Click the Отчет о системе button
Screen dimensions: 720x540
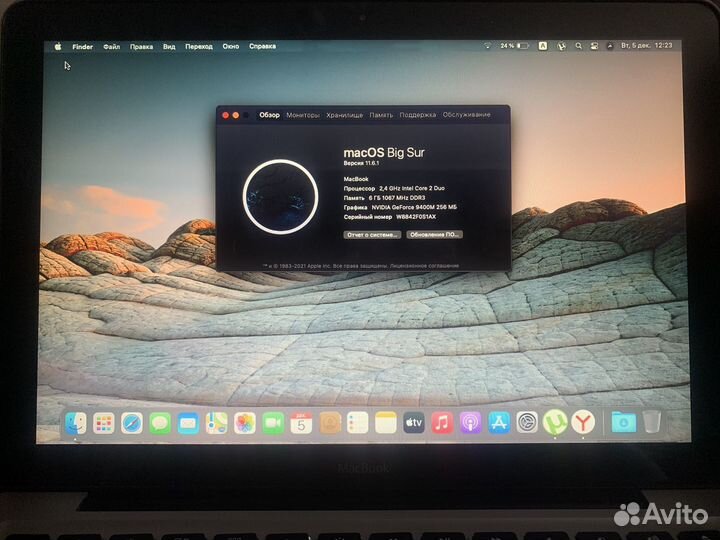(372, 235)
